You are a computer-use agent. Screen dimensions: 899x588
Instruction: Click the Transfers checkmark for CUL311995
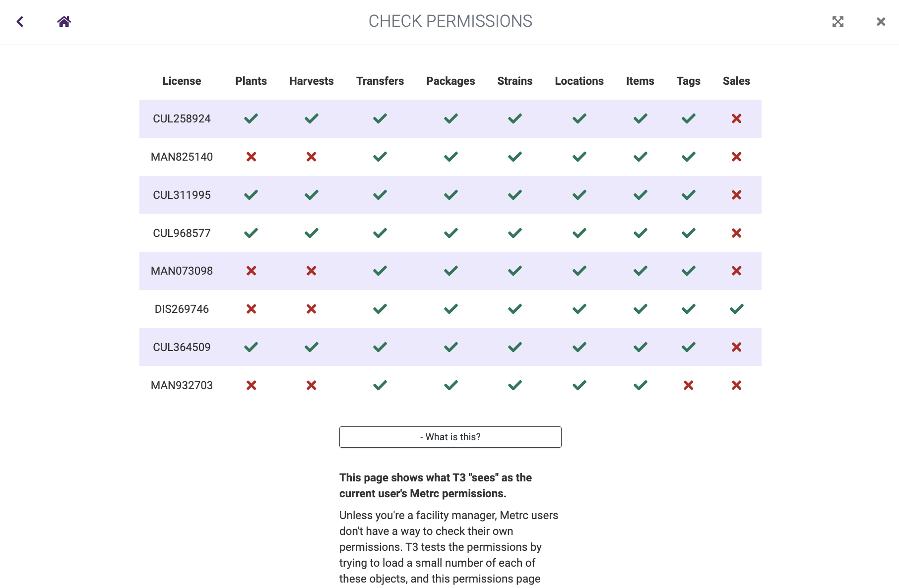pyautogui.click(x=380, y=195)
